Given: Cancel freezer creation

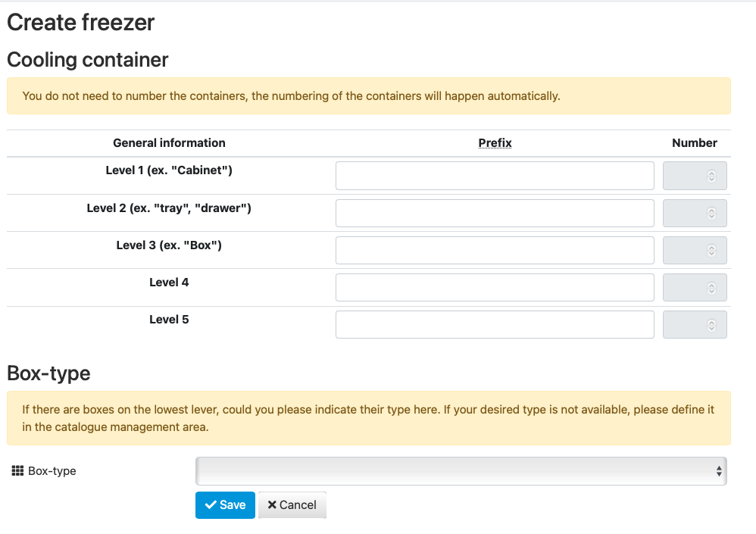Looking at the screenshot, I should [292, 505].
